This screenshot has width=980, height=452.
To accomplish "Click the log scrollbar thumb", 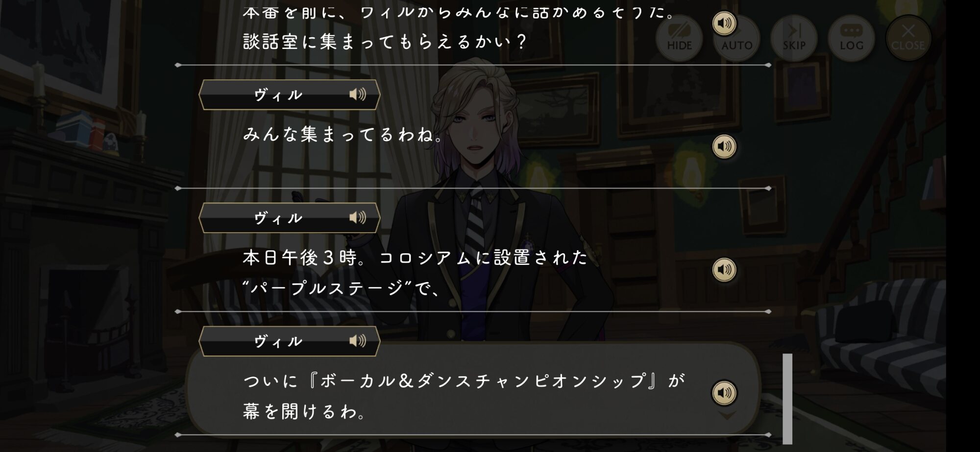I will coord(787,399).
